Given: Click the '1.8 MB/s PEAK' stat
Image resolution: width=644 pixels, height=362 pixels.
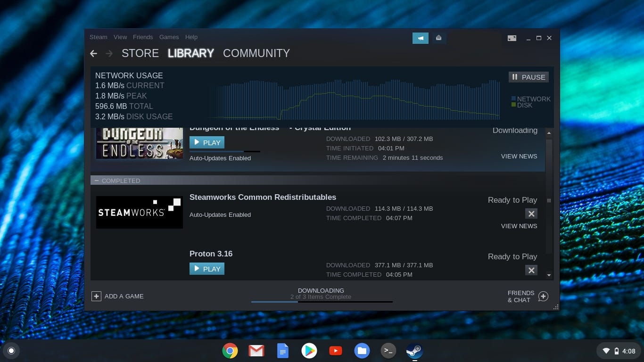Looking at the screenshot, I should coord(121,96).
